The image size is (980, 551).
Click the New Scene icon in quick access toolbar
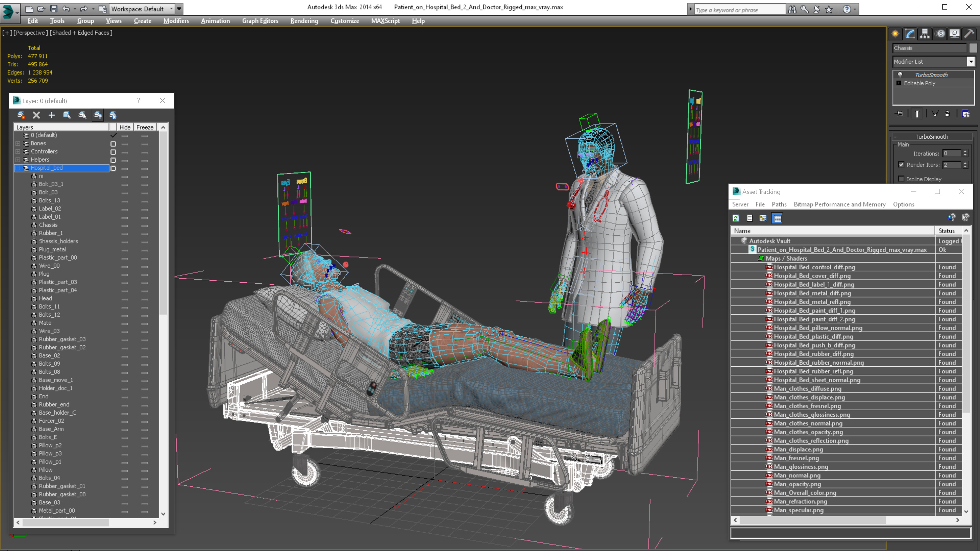coord(29,9)
